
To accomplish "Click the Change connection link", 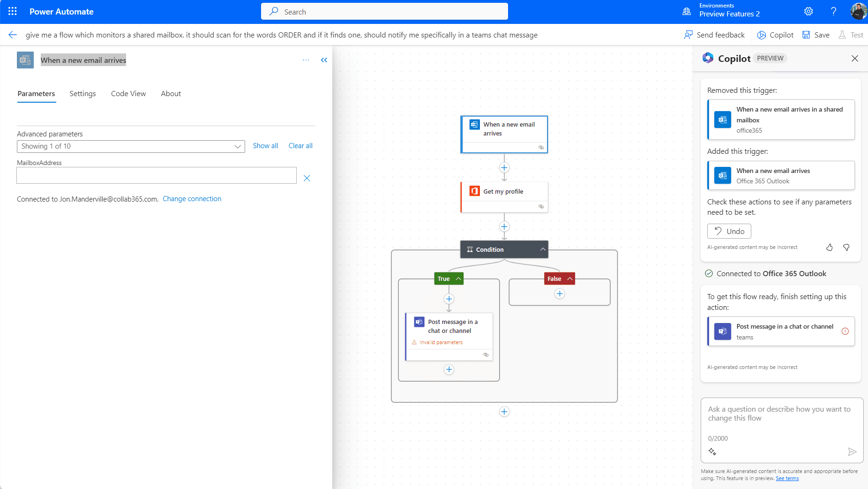I will [192, 199].
